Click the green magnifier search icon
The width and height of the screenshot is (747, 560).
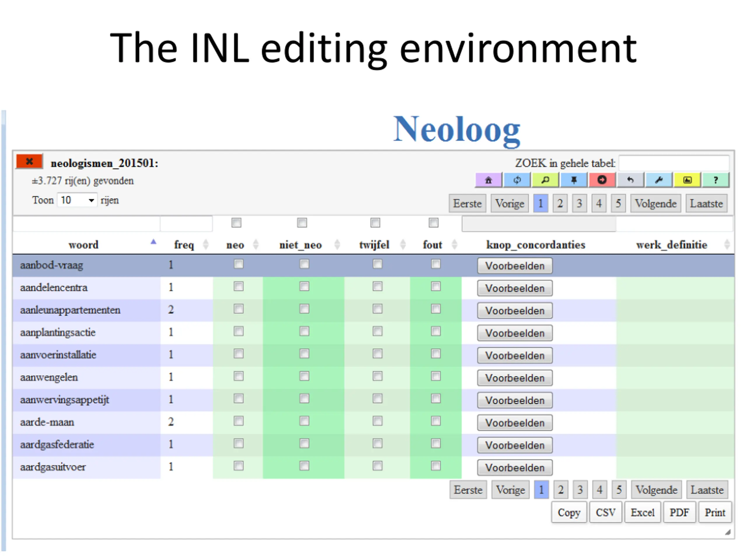pos(545,180)
